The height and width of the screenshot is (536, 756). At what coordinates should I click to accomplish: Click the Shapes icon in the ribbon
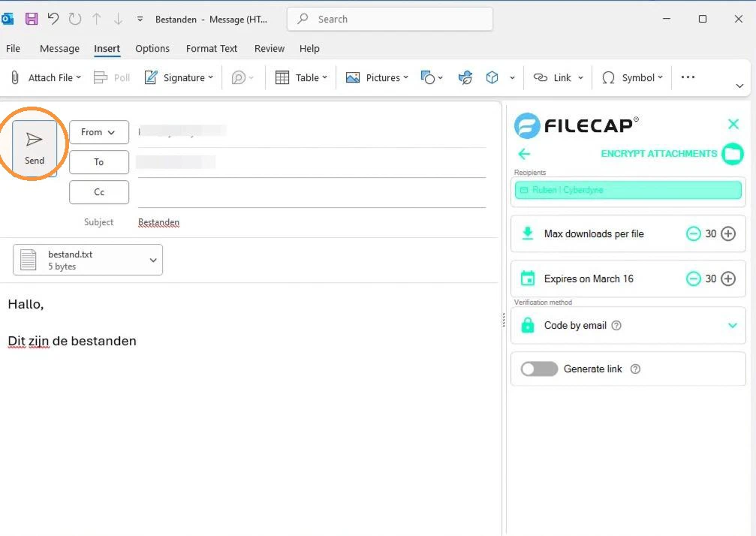pos(428,77)
